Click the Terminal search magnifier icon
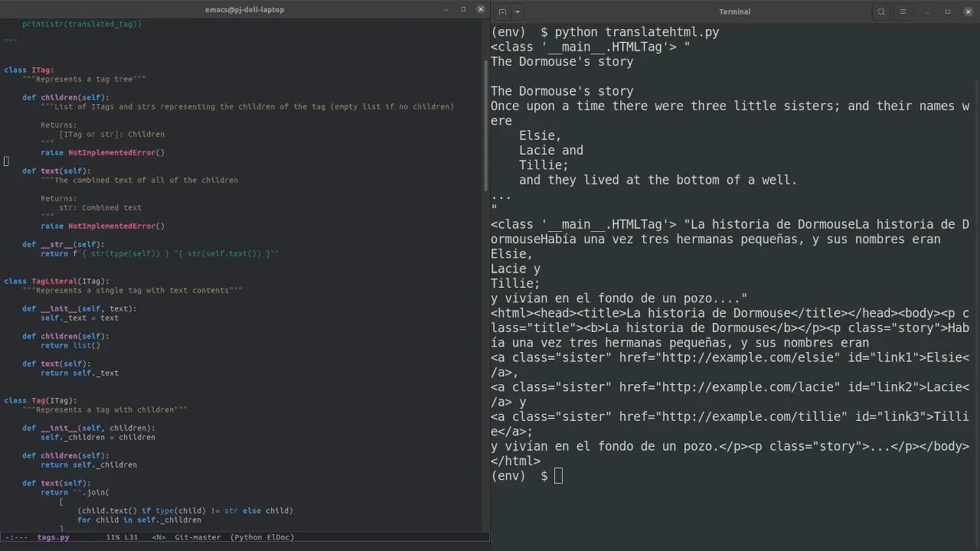 pyautogui.click(x=881, y=11)
